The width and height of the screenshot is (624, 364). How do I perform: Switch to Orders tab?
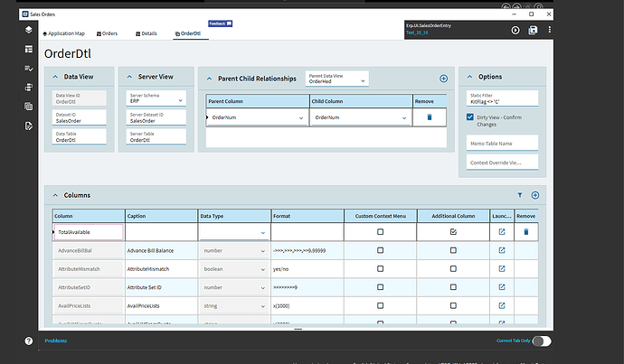107,33
